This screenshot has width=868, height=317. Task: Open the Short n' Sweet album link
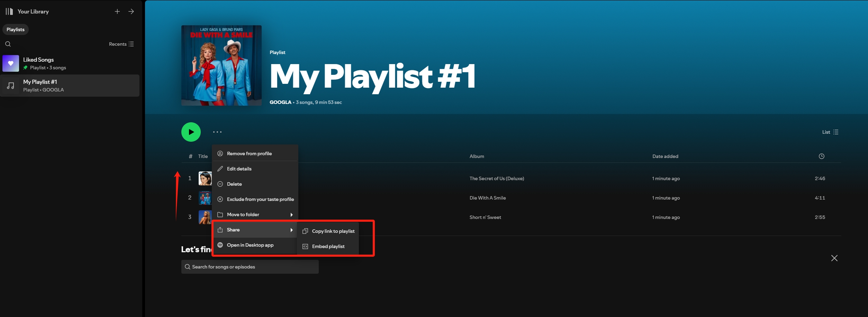click(485, 217)
